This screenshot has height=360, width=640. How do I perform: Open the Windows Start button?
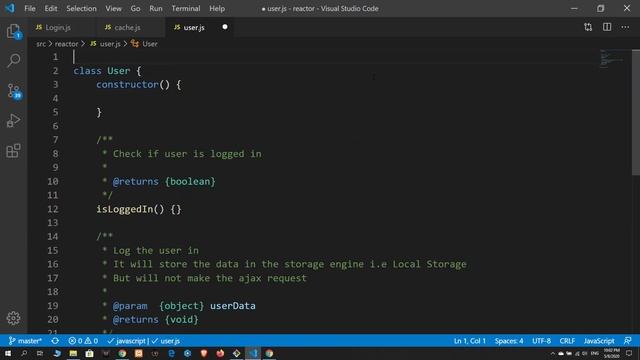[8, 353]
